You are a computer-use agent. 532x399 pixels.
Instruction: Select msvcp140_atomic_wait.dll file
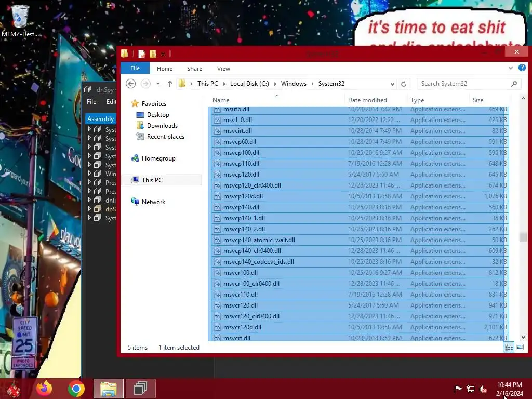click(x=360, y=240)
